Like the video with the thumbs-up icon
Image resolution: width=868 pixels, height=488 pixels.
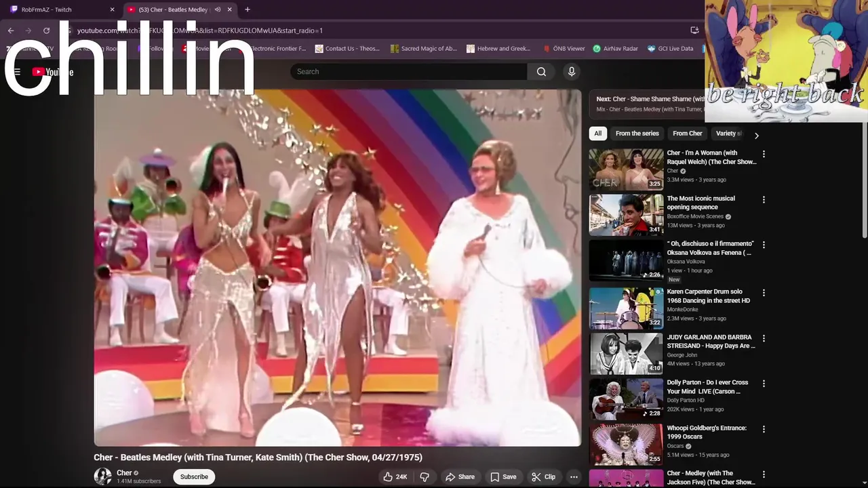388,477
